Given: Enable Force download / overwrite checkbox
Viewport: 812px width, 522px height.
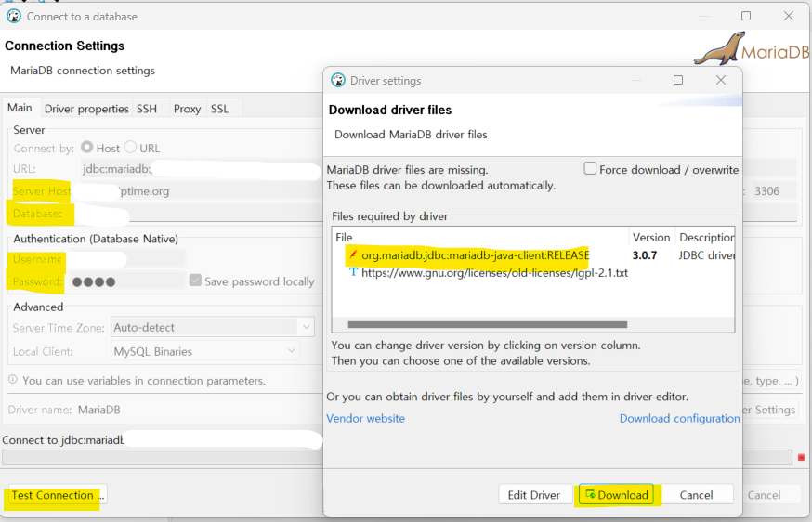Looking at the screenshot, I should coord(590,169).
